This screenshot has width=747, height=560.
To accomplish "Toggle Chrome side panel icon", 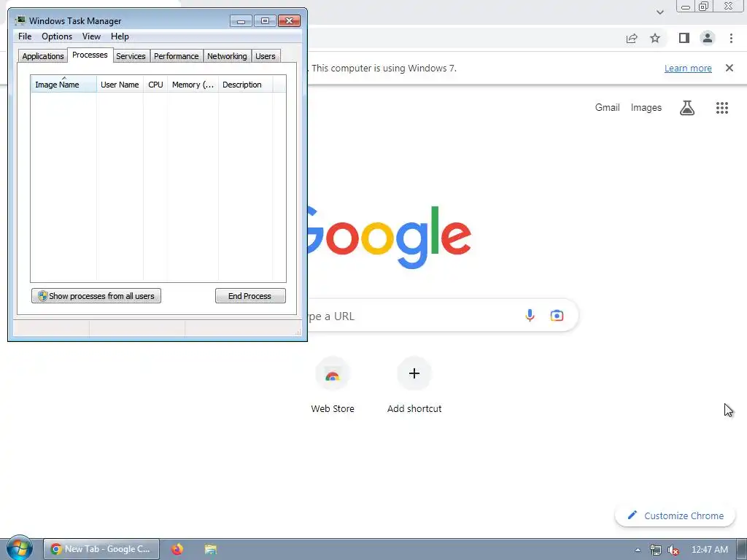I will pos(684,38).
